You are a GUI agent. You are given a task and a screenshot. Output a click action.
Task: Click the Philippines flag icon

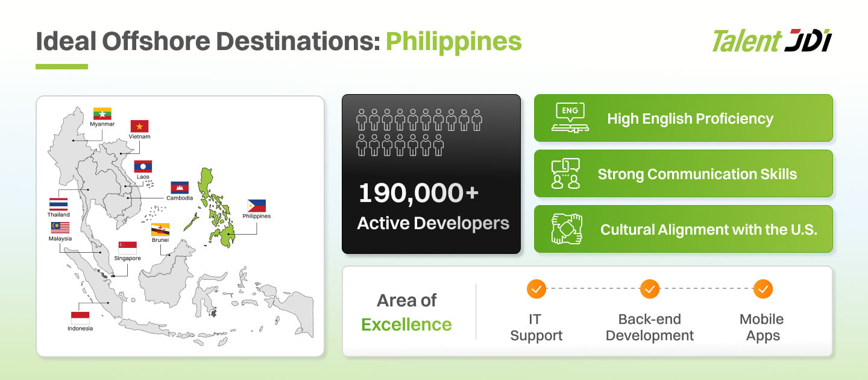coord(257,206)
